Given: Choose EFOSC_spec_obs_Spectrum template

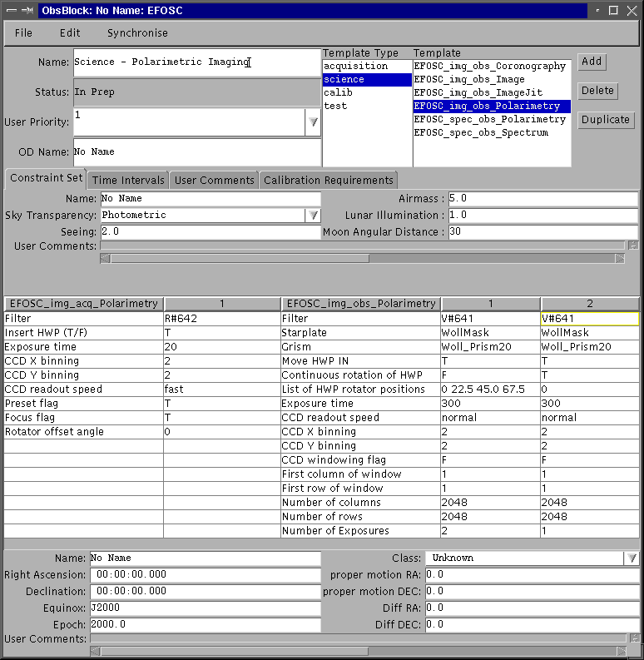Looking at the screenshot, I should (x=492, y=132).
